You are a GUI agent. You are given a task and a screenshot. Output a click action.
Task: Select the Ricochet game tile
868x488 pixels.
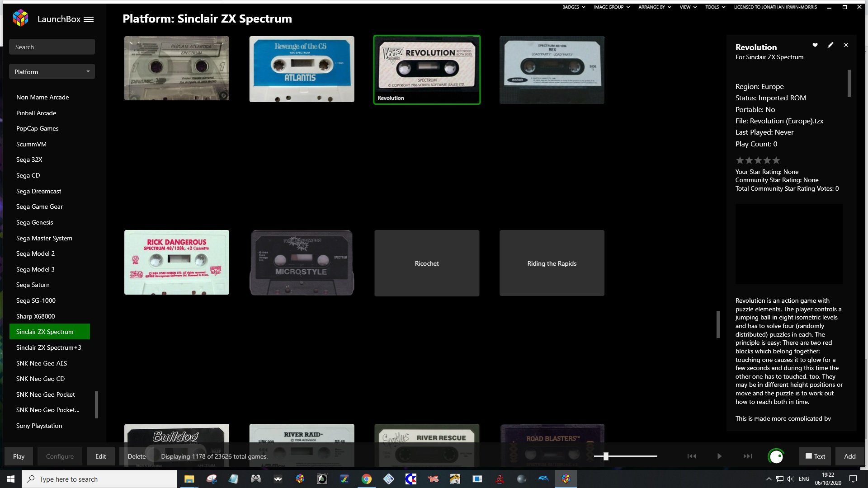pyautogui.click(x=427, y=263)
